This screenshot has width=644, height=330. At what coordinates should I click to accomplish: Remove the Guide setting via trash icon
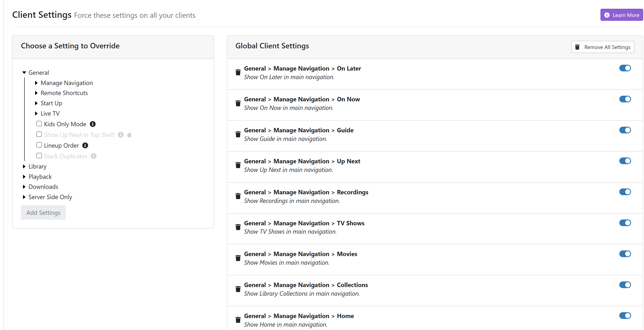coord(238,134)
